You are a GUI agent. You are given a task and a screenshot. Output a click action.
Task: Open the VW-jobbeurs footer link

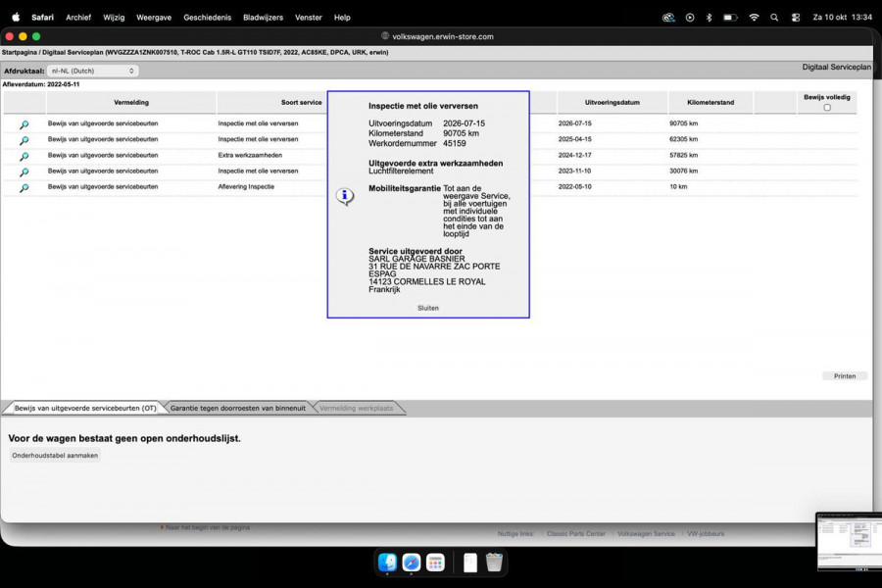pyautogui.click(x=706, y=533)
